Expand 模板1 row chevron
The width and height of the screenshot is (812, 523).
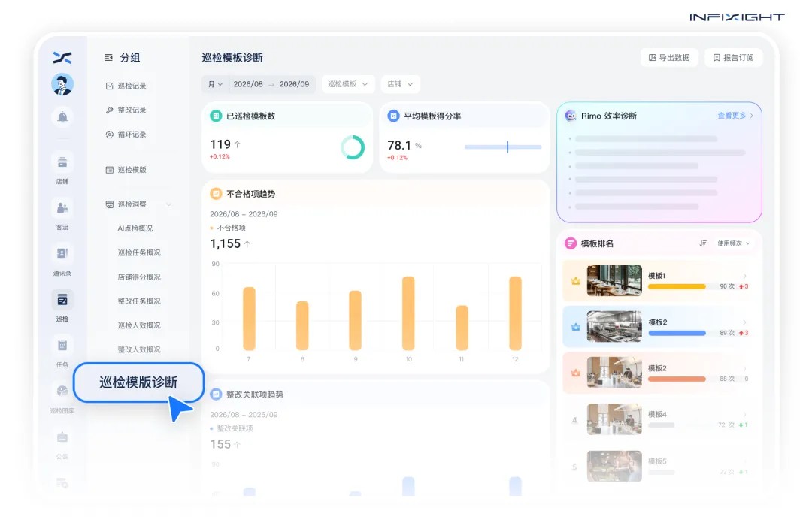click(x=744, y=276)
